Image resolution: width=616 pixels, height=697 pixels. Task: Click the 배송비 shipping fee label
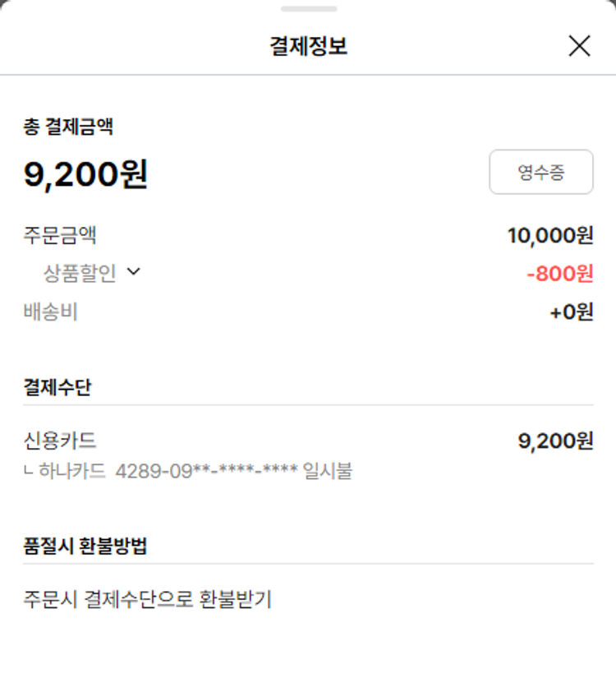pyautogui.click(x=51, y=312)
